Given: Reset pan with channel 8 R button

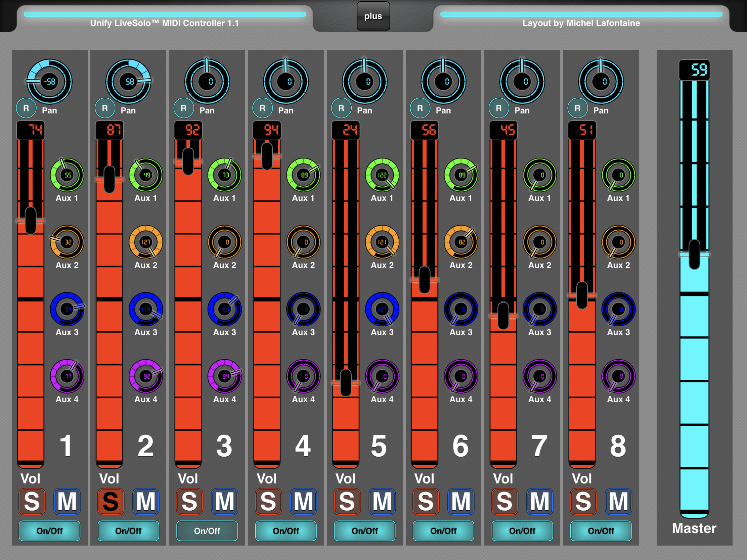Looking at the screenshot, I should (577, 108).
